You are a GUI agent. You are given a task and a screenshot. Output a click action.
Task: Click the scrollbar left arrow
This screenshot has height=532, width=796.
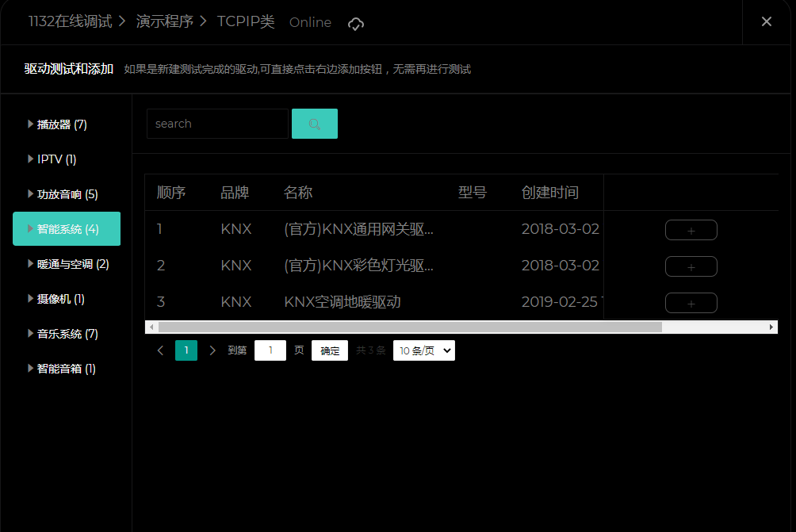click(x=151, y=327)
